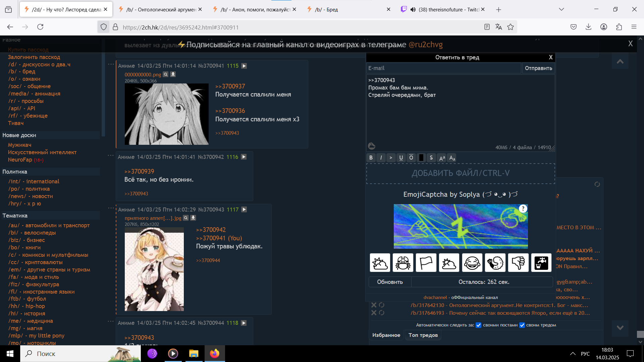Apply bold formatting in reply form
Screen dimensions: 644x362
tap(371, 158)
